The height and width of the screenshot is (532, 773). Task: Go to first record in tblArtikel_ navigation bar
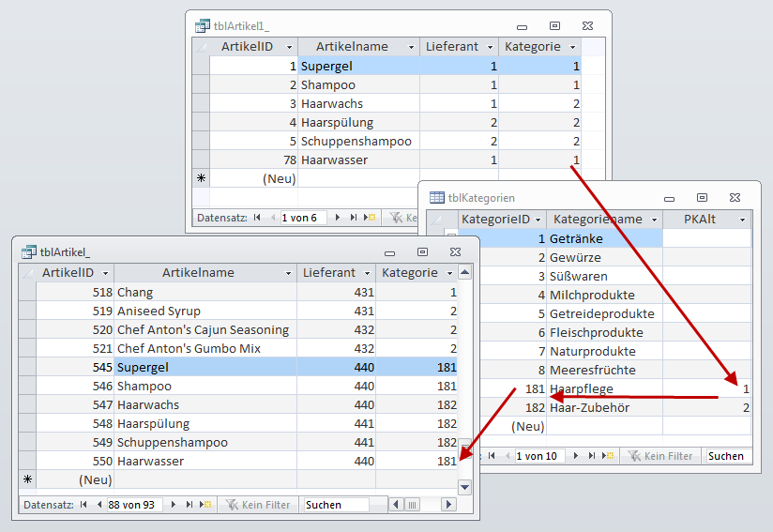pyautogui.click(x=83, y=505)
